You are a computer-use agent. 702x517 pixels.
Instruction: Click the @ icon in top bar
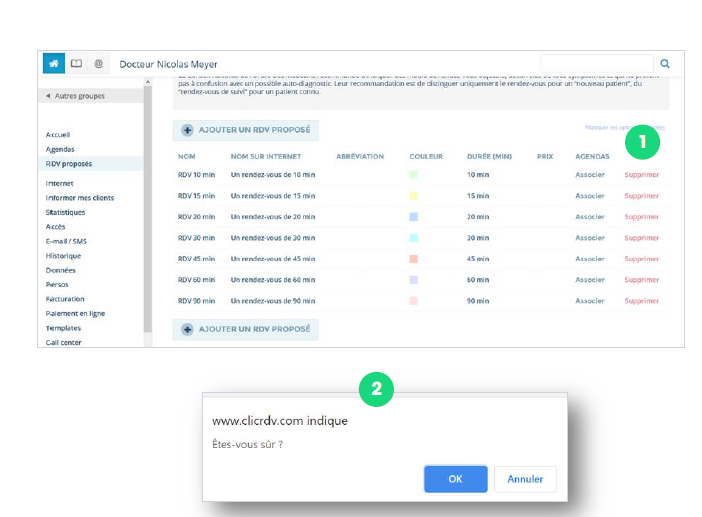pos(98,63)
